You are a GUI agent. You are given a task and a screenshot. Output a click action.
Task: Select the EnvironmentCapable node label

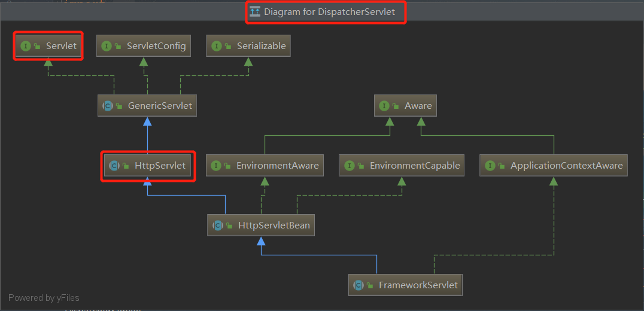point(414,166)
